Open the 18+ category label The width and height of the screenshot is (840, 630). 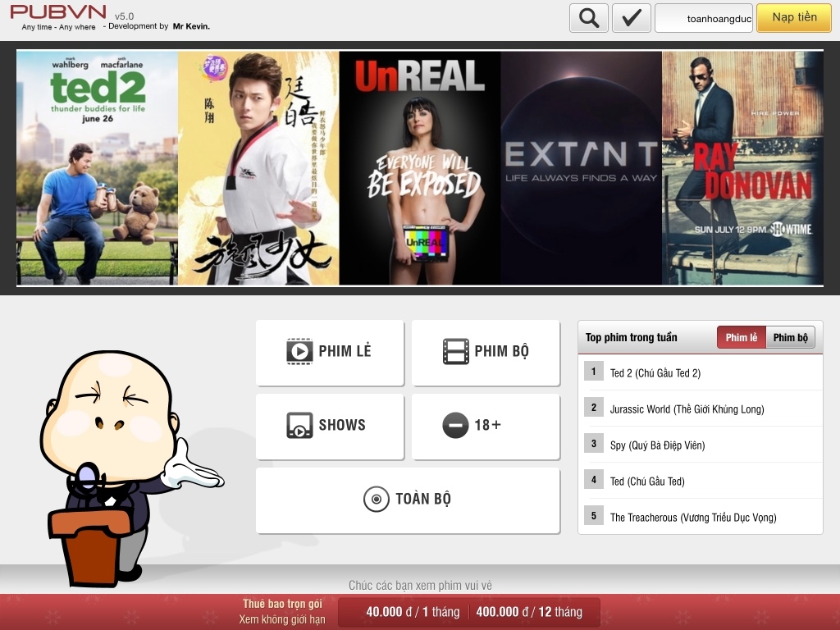[x=487, y=426]
